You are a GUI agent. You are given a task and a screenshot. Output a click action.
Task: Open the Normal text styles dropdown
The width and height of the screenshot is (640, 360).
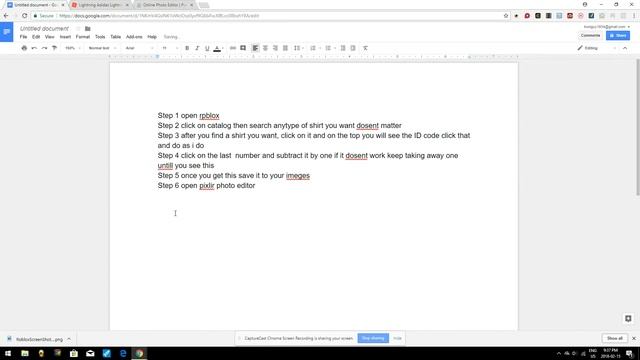click(102, 48)
